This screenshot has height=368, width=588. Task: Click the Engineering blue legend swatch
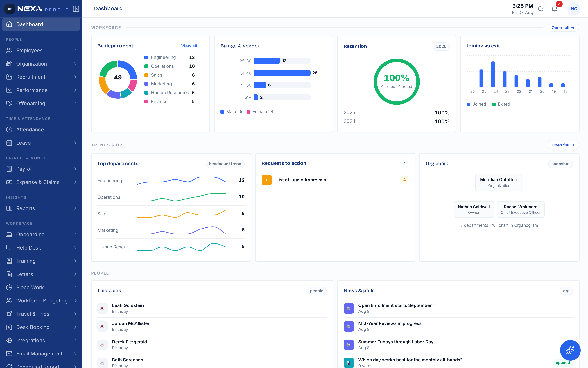coord(146,57)
